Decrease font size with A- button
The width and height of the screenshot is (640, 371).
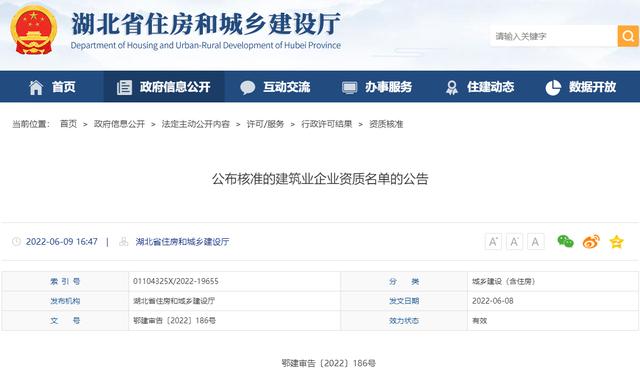click(x=514, y=242)
